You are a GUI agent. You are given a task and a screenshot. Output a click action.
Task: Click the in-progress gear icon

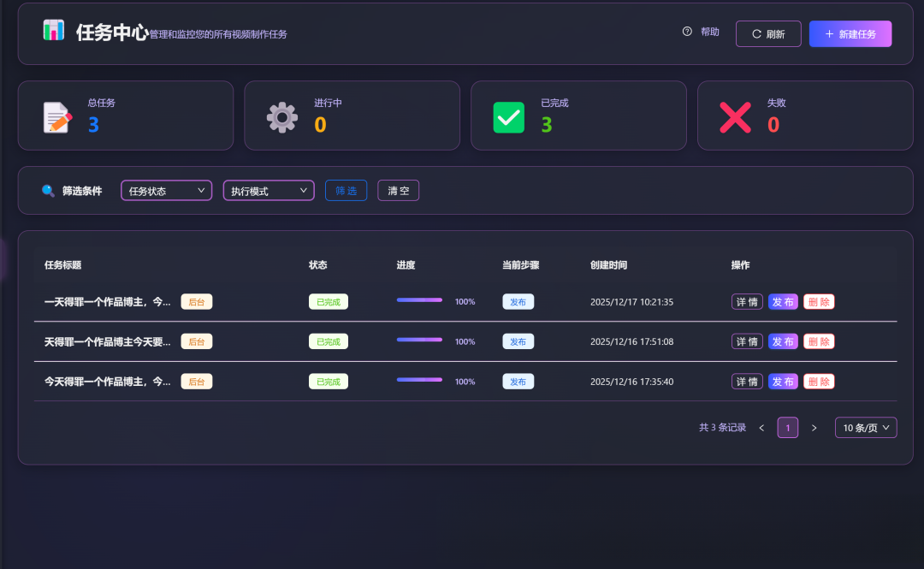282,117
